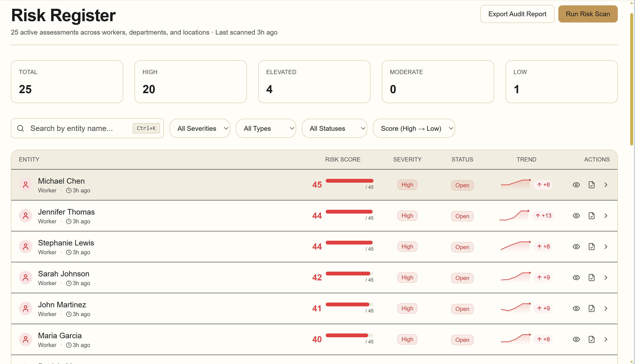Click the Run Risk Scan button
The width and height of the screenshot is (635, 364).
point(588,14)
